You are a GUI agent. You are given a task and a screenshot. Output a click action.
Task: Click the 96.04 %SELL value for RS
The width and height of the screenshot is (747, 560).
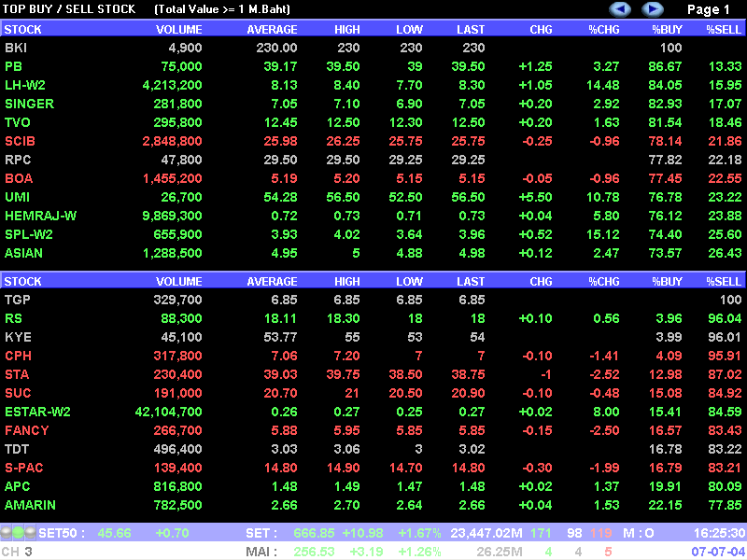click(x=725, y=318)
